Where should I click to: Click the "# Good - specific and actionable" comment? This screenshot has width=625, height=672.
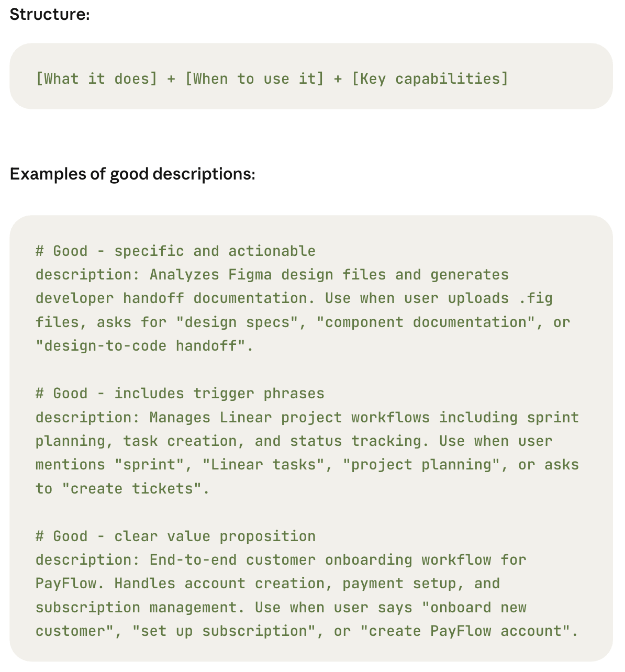[x=175, y=251]
